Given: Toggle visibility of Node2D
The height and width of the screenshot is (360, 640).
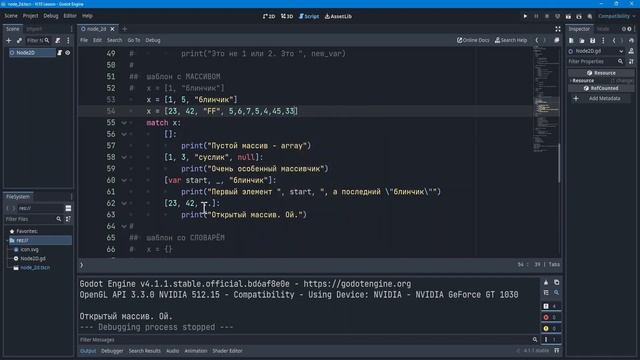Looking at the screenshot, I should pos(68,53).
